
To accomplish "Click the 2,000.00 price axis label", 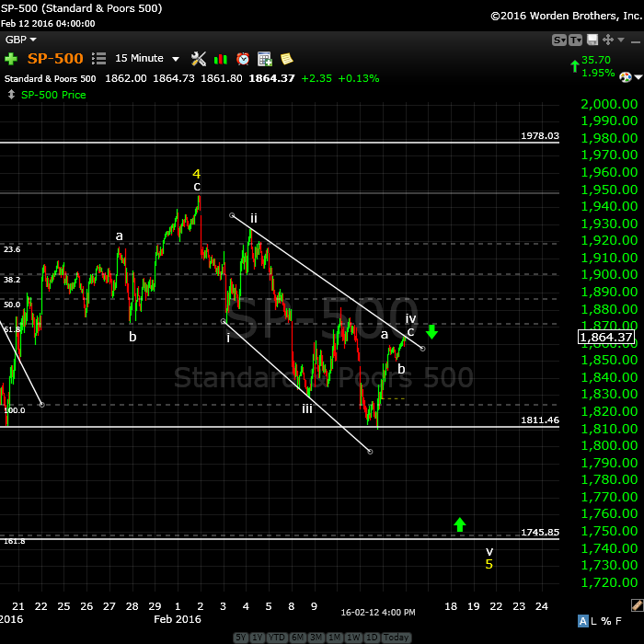I will [609, 104].
